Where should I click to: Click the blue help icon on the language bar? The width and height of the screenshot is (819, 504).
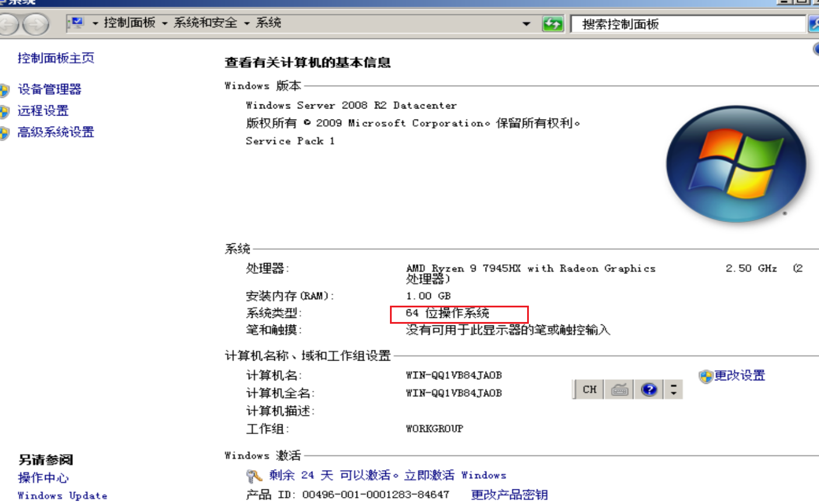tap(649, 389)
